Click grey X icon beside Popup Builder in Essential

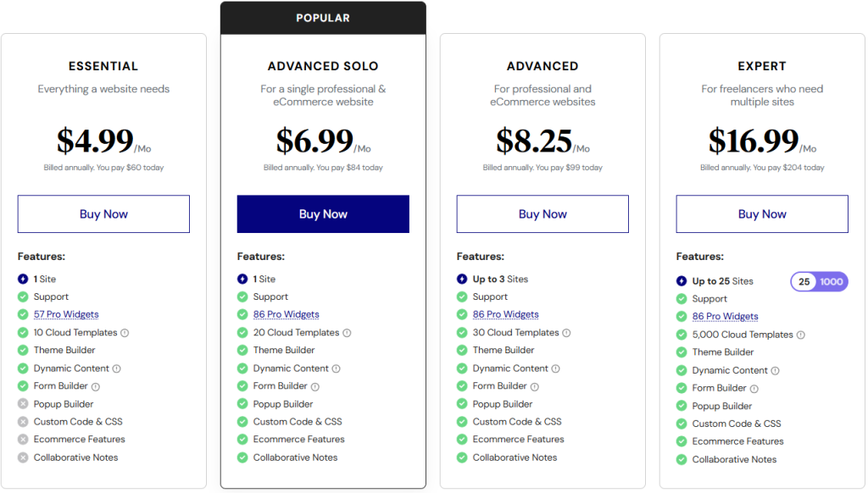23,404
